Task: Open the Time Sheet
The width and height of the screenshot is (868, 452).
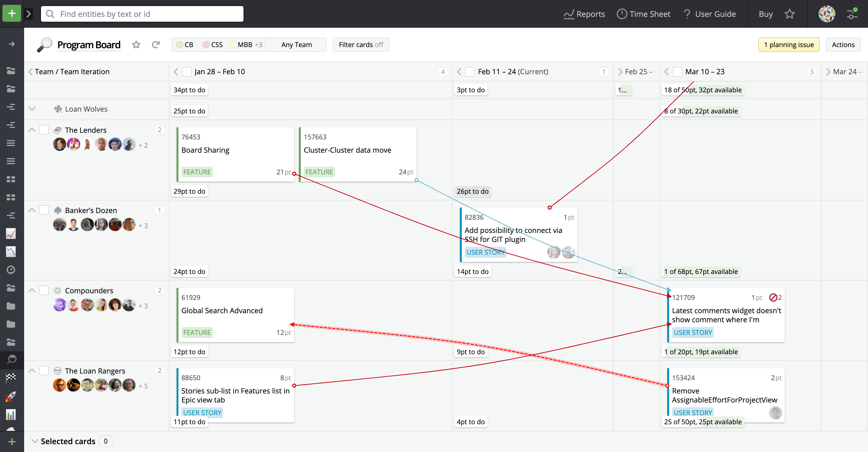Action: click(643, 14)
